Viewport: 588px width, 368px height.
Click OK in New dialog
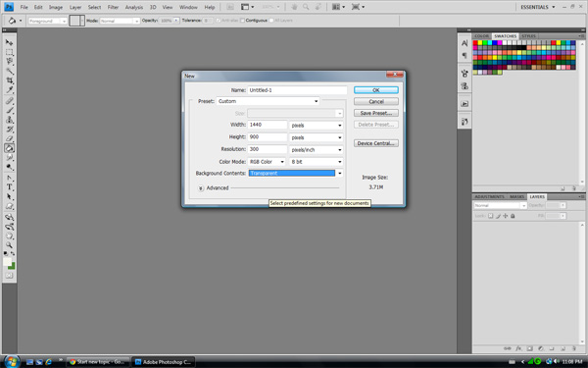376,90
